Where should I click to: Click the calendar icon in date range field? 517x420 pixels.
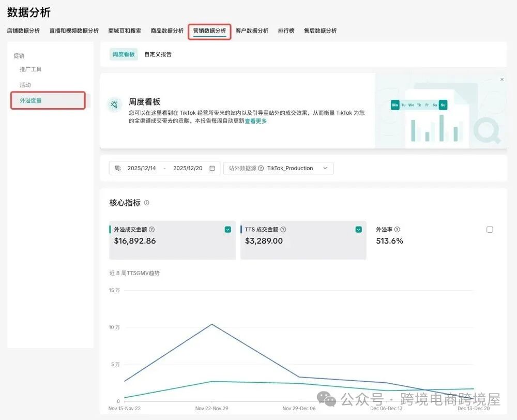212,168
